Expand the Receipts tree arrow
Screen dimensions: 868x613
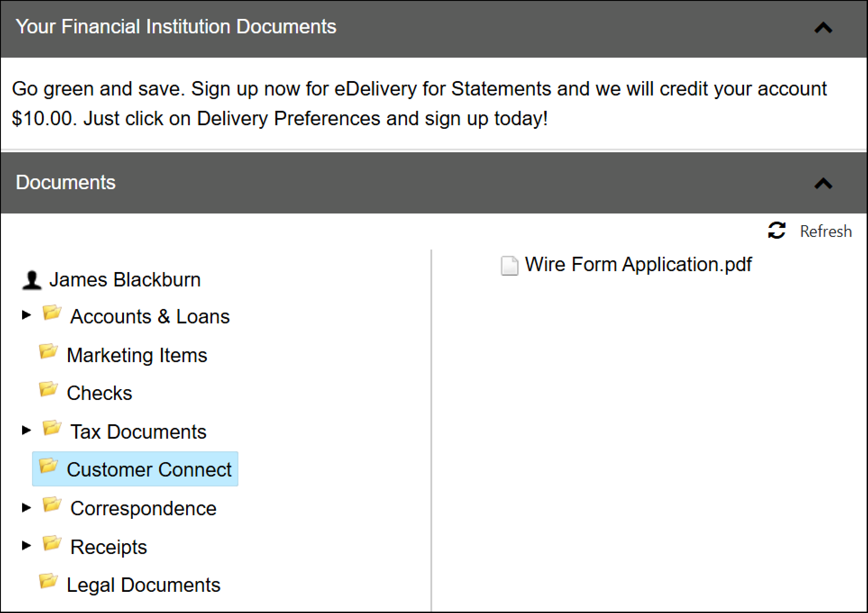point(27,545)
